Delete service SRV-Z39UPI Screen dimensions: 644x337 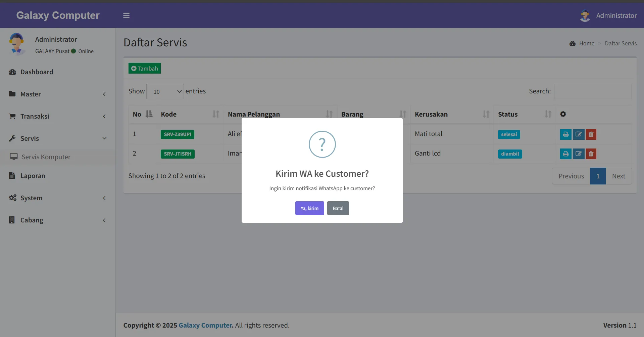pos(591,134)
